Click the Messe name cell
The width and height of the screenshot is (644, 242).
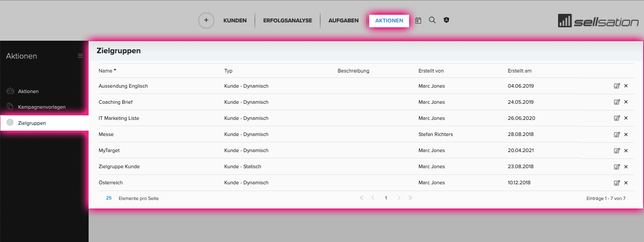[106, 134]
